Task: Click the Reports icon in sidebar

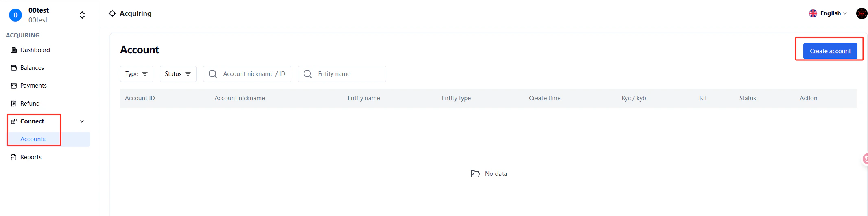Action: pos(13,157)
